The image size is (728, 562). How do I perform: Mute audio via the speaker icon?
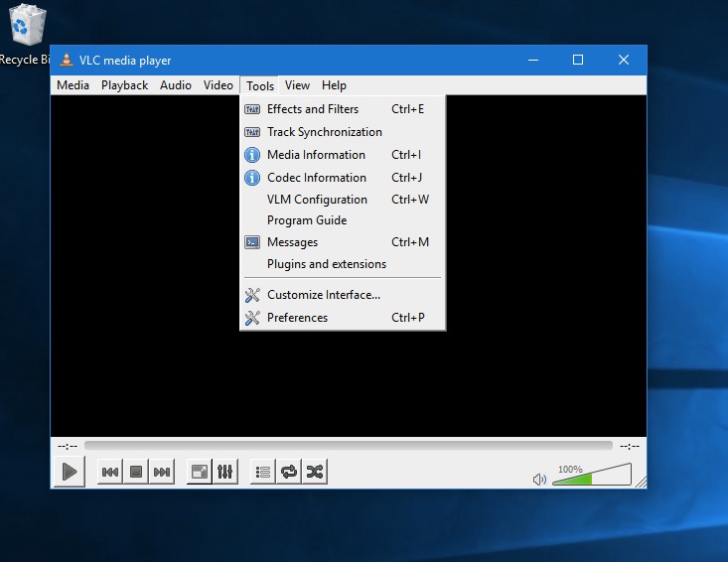click(539, 479)
